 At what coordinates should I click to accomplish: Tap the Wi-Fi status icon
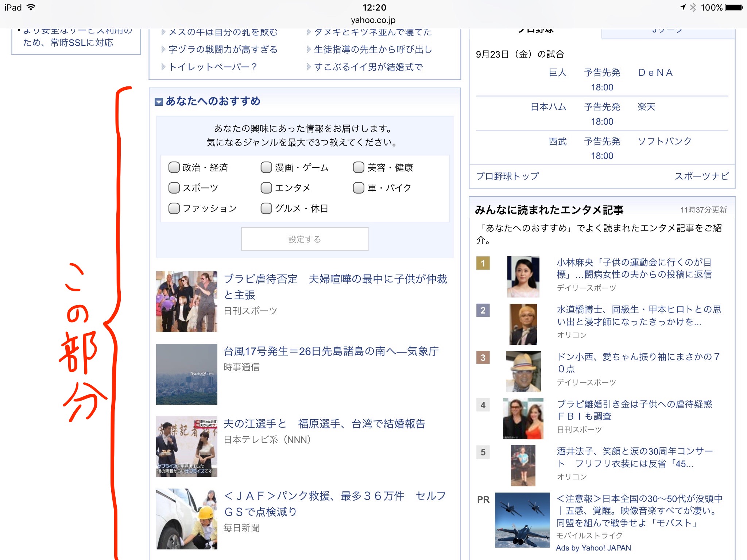click(31, 8)
